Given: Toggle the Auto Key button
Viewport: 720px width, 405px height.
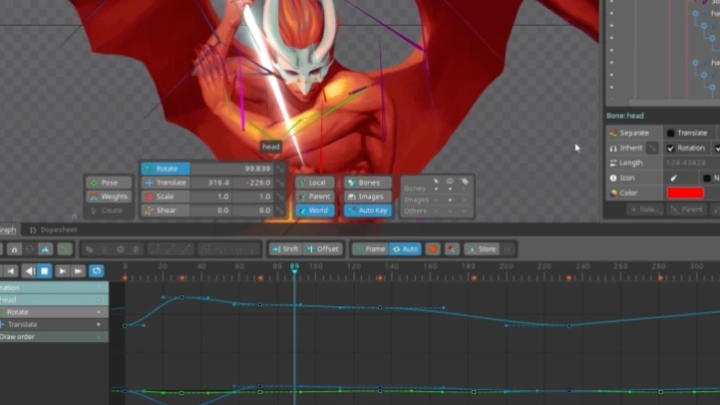Looking at the screenshot, I should 368,210.
